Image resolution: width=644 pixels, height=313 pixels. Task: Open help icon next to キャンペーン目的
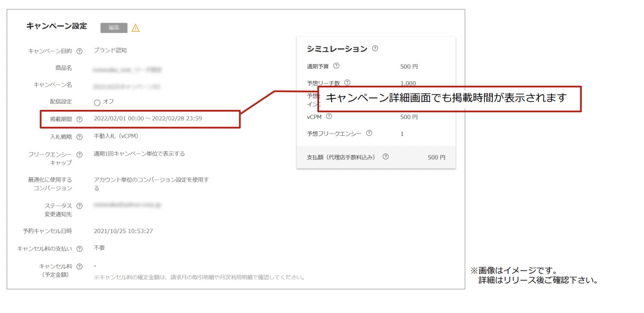[x=80, y=51]
